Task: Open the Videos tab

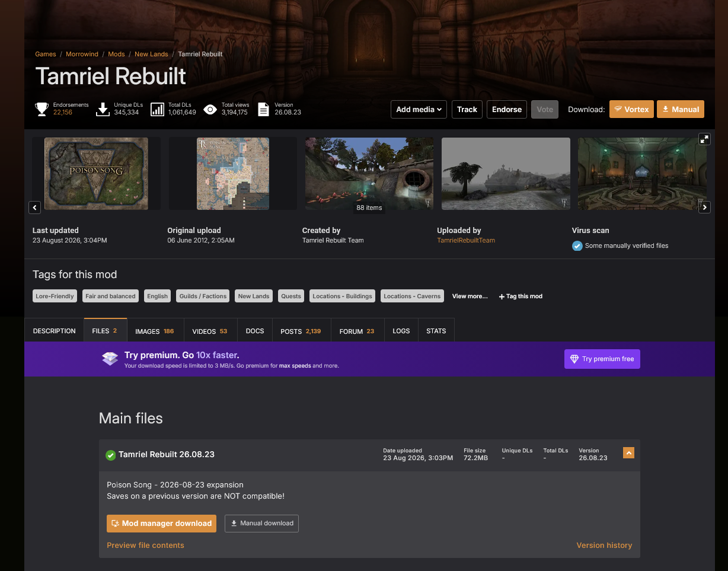Action: coord(210,331)
